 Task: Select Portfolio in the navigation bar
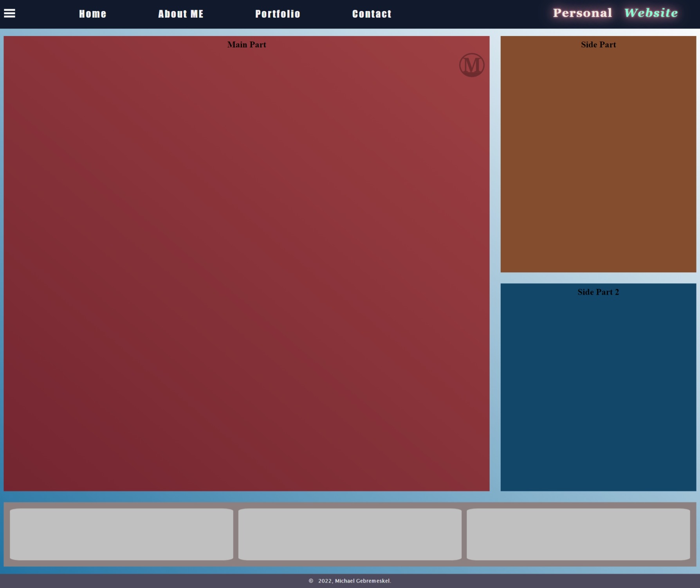[x=278, y=14]
